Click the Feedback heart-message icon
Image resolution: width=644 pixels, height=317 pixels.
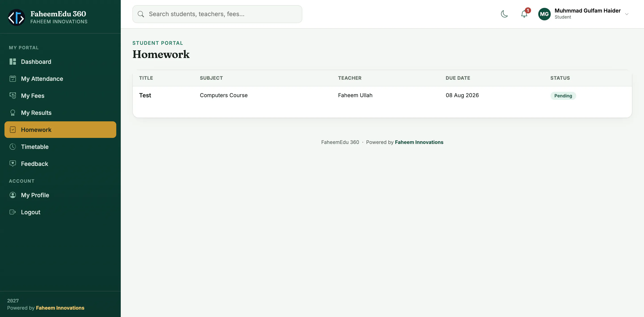[13, 164]
